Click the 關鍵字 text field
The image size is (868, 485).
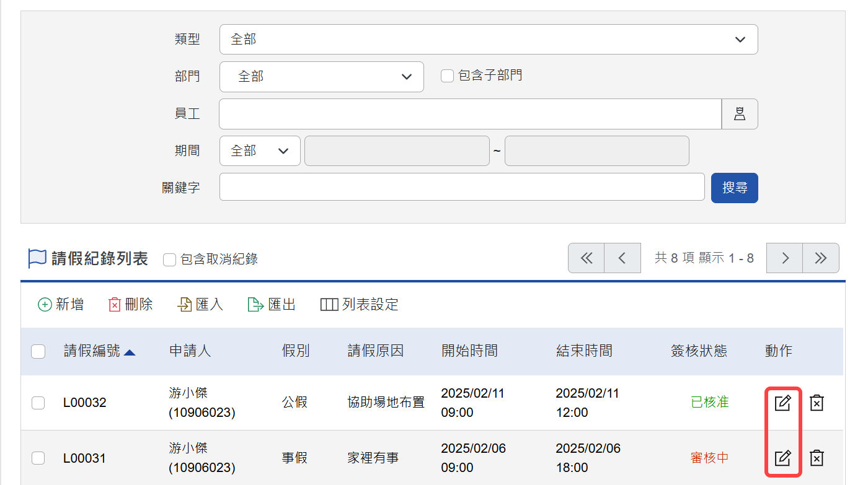[462, 188]
